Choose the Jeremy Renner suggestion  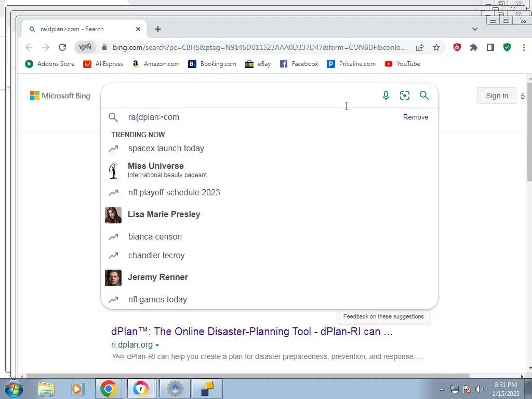tap(270, 277)
